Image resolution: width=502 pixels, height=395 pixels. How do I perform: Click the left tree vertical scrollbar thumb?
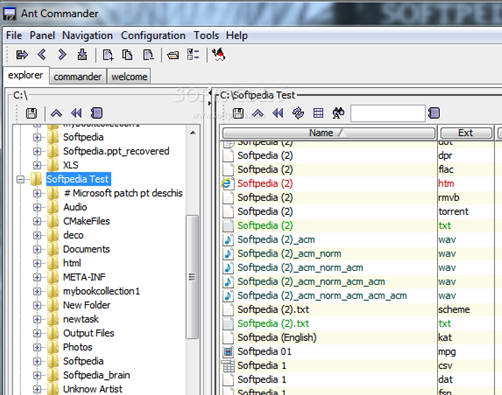pos(192,277)
